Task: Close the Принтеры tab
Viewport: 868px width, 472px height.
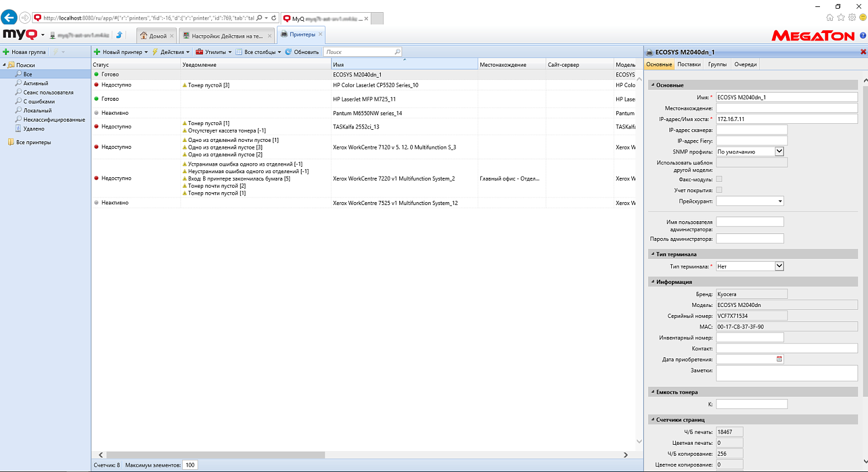Action: 321,34
